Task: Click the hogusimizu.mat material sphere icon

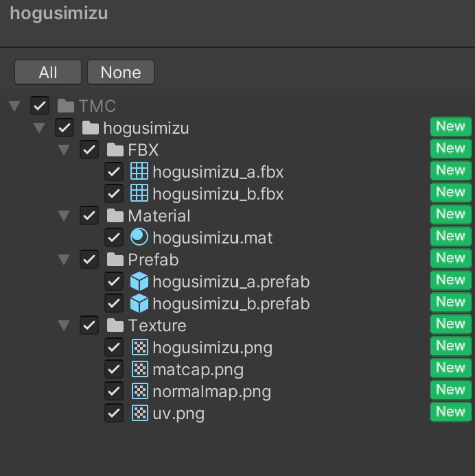Action: click(x=139, y=237)
